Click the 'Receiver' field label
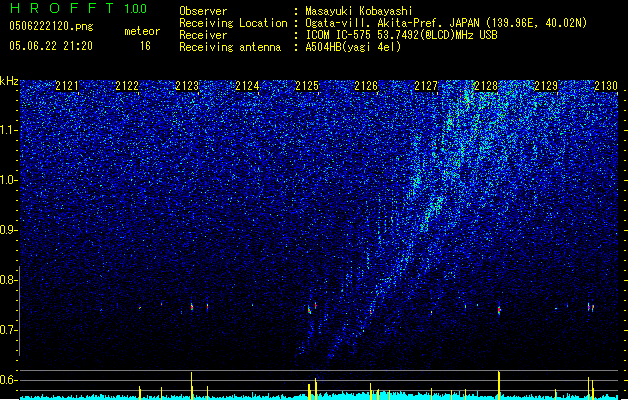Screen dimensions: 629x400 coord(203,35)
